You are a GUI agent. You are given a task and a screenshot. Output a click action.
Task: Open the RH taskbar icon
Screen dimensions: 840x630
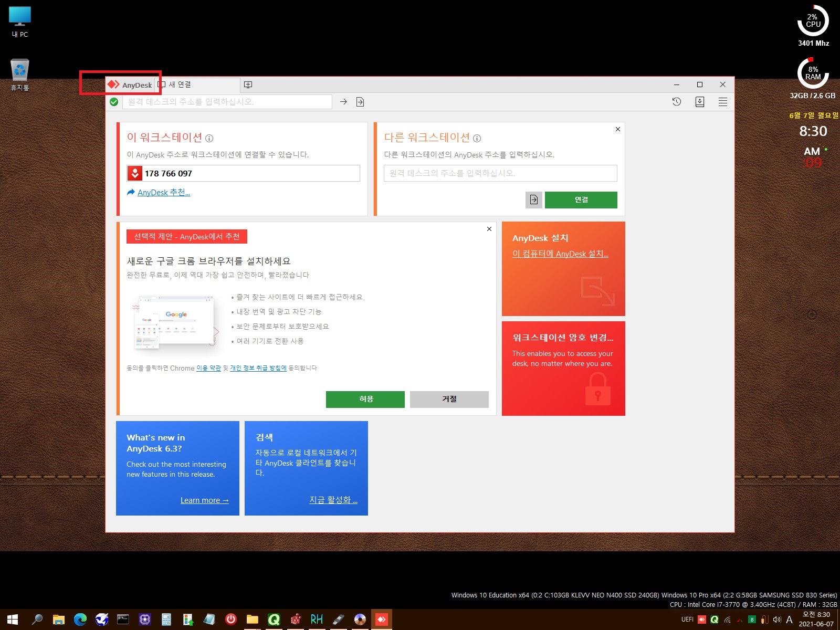(317, 619)
